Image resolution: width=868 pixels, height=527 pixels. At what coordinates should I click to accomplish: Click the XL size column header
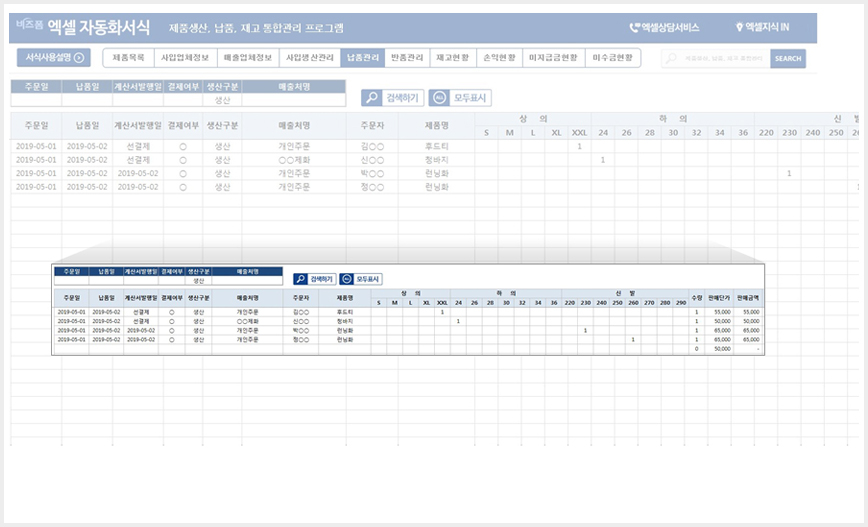click(556, 133)
